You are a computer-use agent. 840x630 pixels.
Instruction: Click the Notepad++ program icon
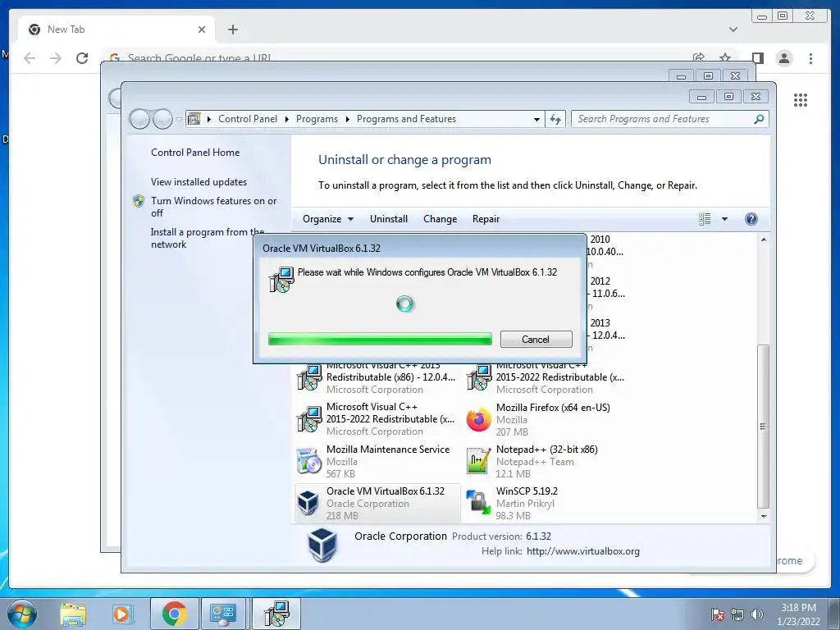point(478,461)
